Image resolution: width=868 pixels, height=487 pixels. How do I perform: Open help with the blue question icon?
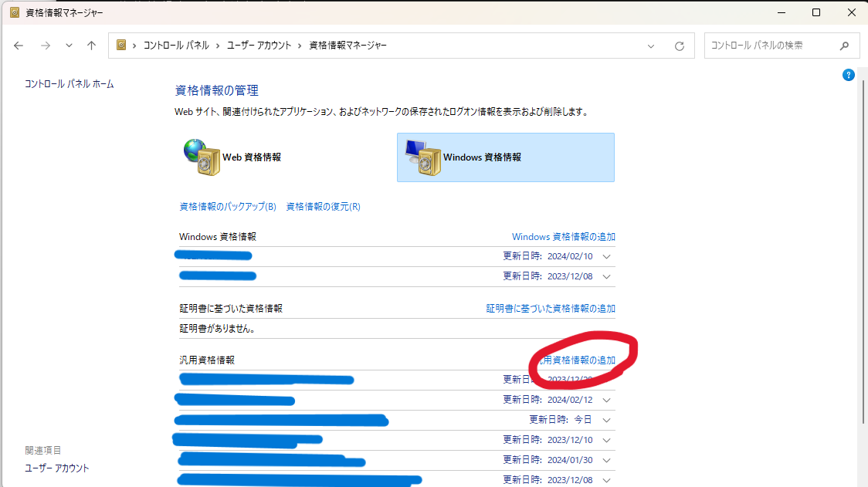coord(848,76)
